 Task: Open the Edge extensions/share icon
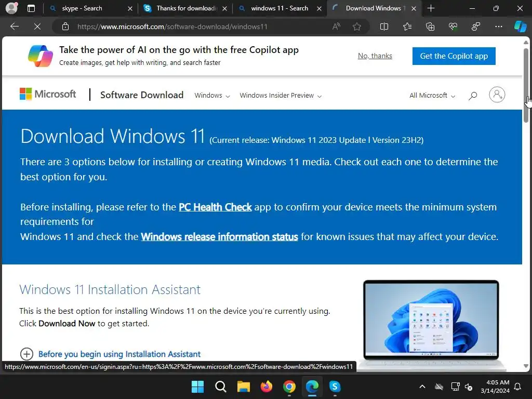pyautogui.click(x=476, y=26)
